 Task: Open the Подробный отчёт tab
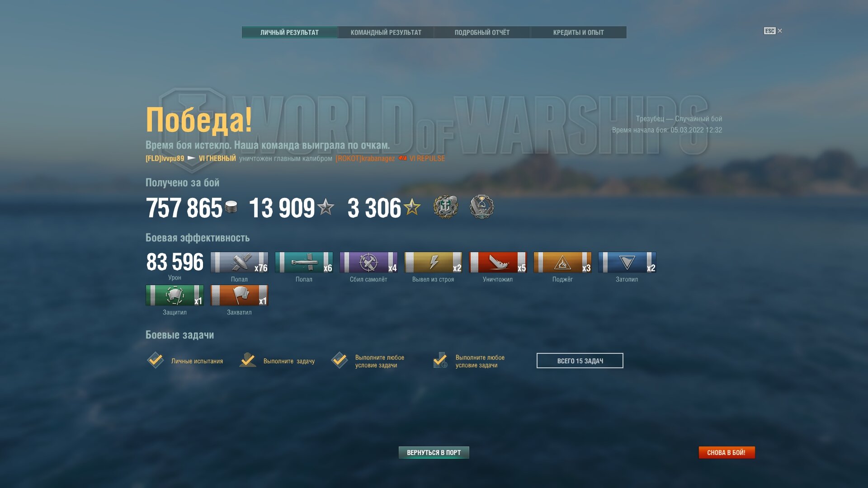click(x=482, y=33)
